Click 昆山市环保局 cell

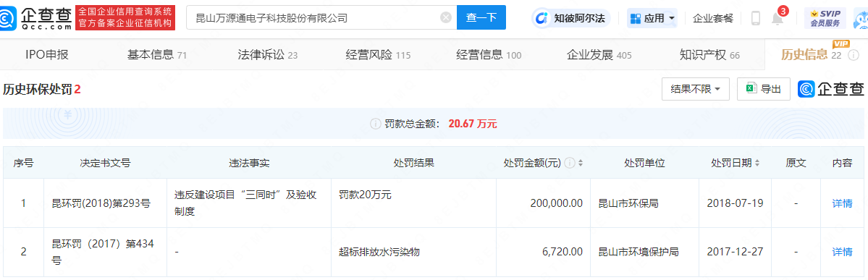pyautogui.click(x=629, y=203)
